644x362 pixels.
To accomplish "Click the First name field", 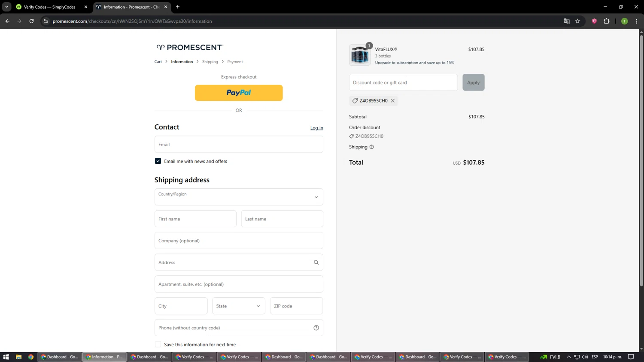I will coord(195,219).
